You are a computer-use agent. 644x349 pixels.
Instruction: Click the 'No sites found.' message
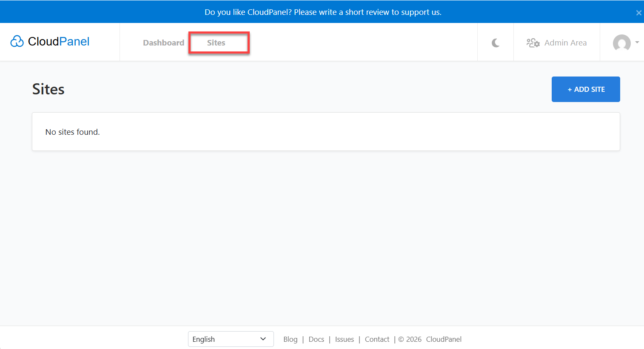tap(73, 132)
